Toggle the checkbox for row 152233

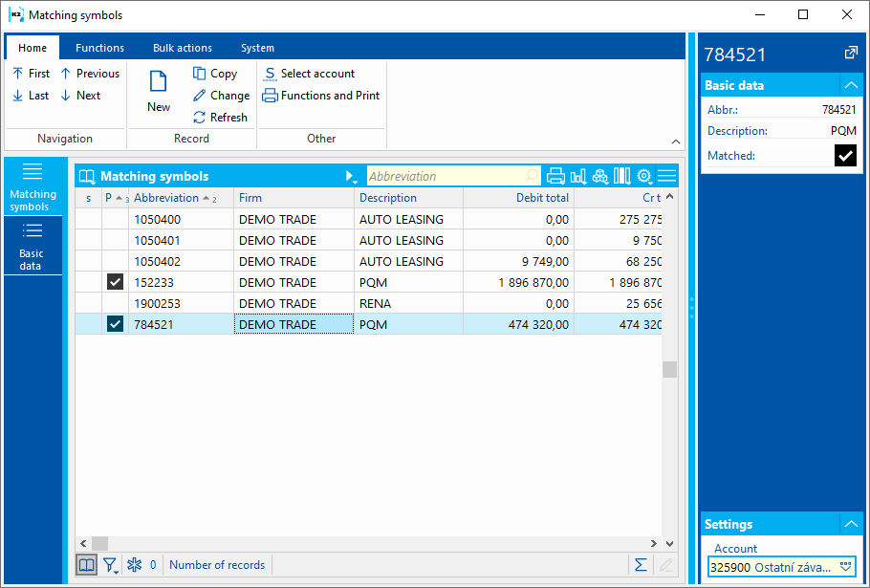click(115, 282)
